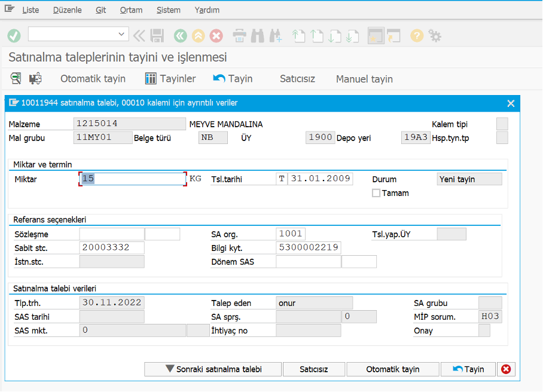Click Tayin with undo arrow in application toolbar

click(233, 79)
